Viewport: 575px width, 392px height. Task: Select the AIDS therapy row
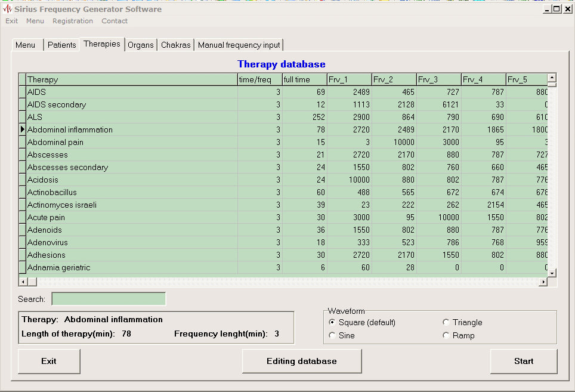[283, 92]
